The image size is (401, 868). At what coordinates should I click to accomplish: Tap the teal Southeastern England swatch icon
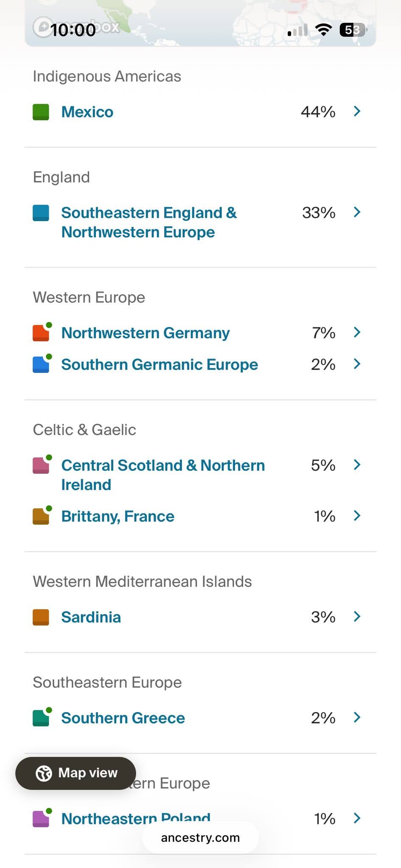point(41,213)
